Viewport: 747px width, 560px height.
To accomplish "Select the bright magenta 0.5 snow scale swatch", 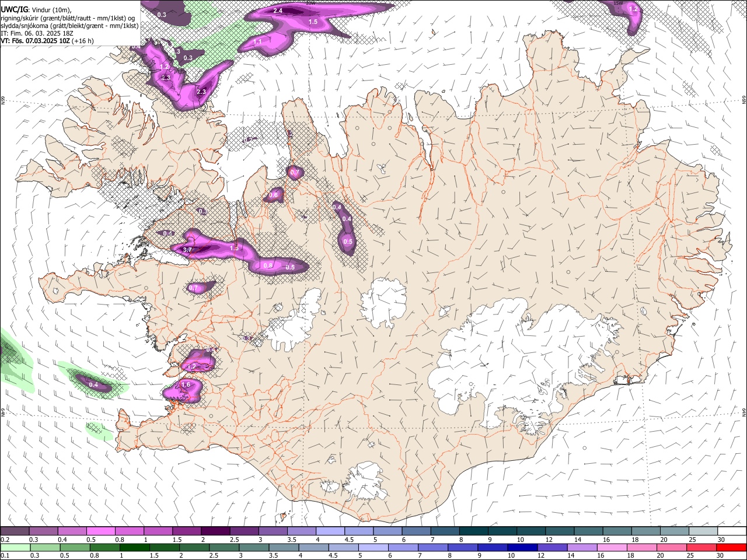I will click(x=101, y=531).
